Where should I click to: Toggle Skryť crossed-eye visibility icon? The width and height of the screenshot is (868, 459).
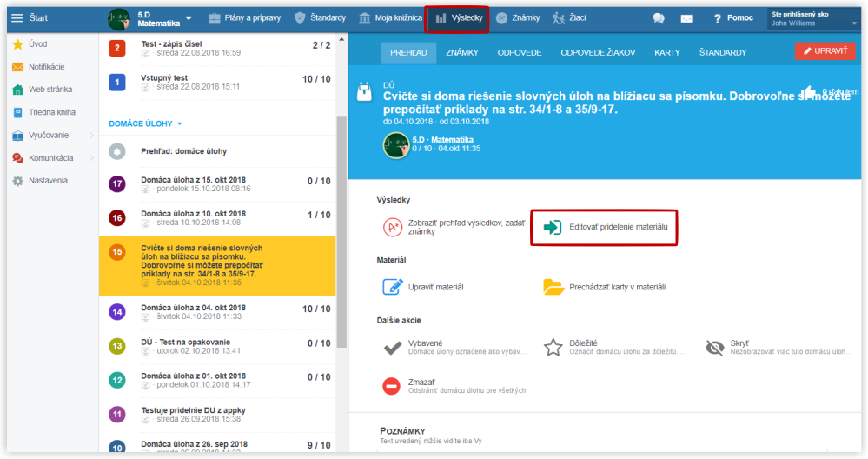(x=715, y=348)
